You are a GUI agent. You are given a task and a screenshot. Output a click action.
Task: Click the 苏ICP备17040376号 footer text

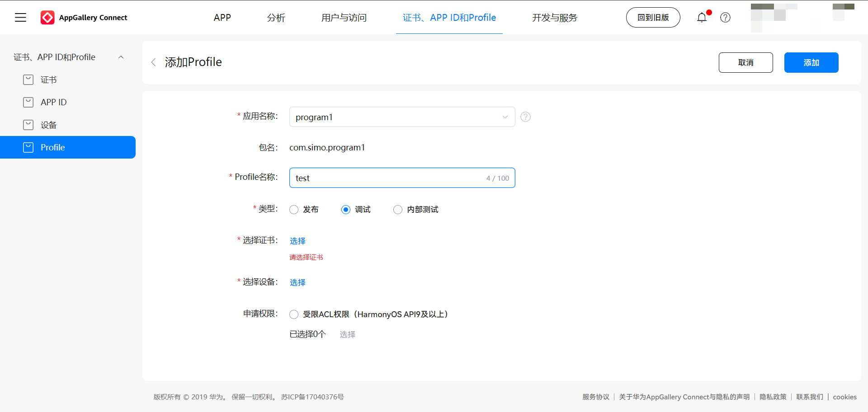312,397
